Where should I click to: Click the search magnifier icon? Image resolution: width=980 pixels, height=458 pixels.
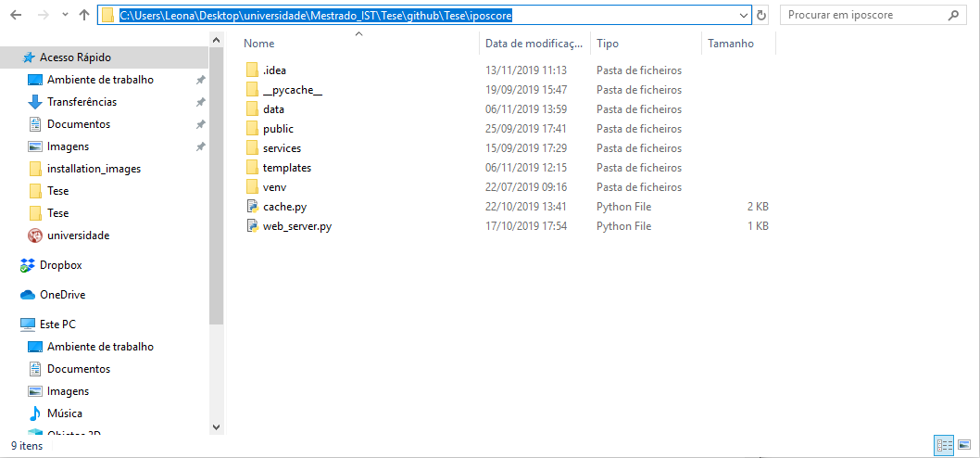(x=954, y=15)
